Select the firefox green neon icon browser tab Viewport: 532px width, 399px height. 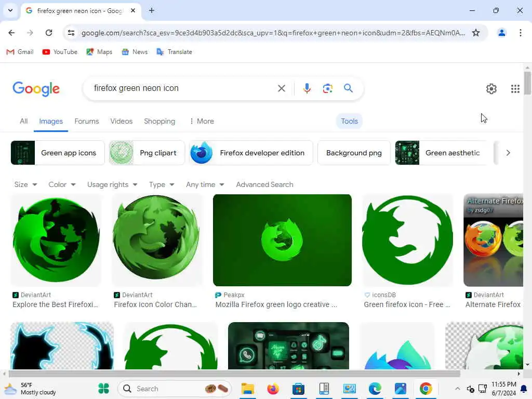79,11
